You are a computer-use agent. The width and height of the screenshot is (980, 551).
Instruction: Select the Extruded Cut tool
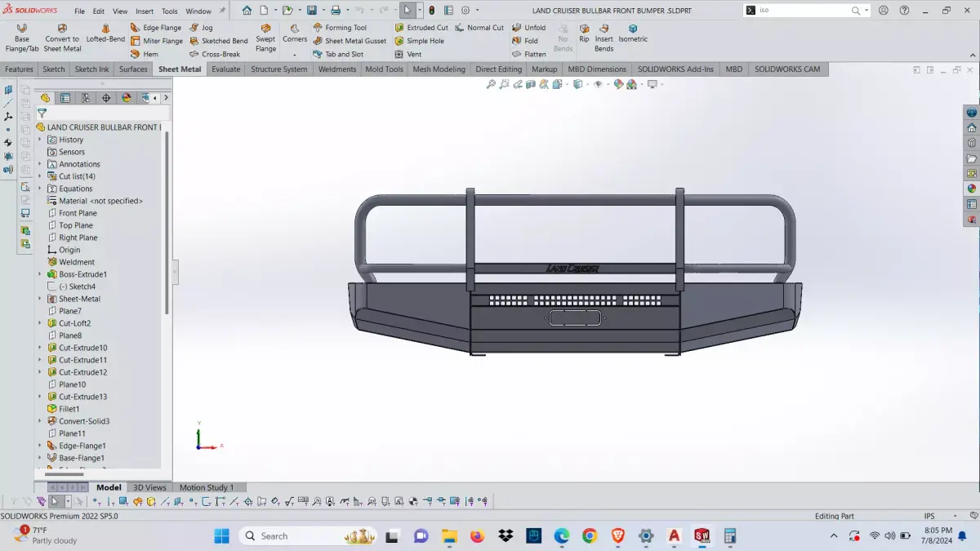pos(421,28)
